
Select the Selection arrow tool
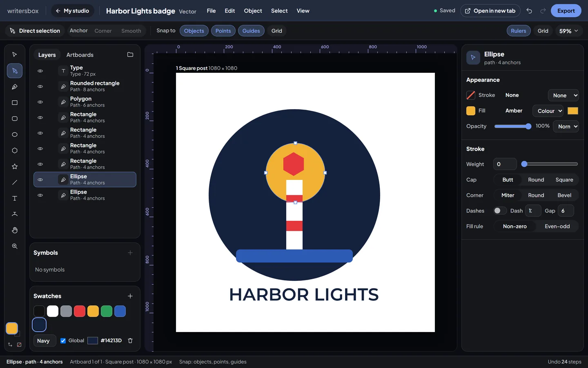point(15,54)
